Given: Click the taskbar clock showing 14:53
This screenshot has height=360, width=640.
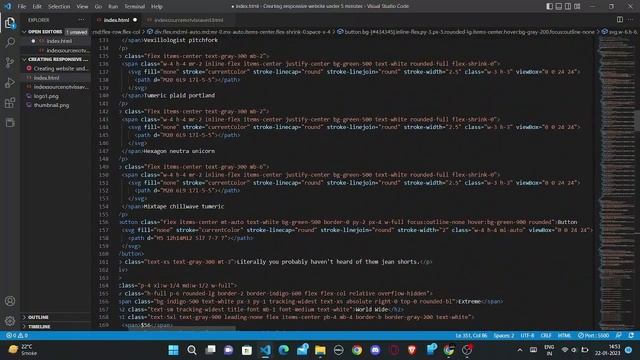Looking at the screenshot, I should [x=607, y=350].
